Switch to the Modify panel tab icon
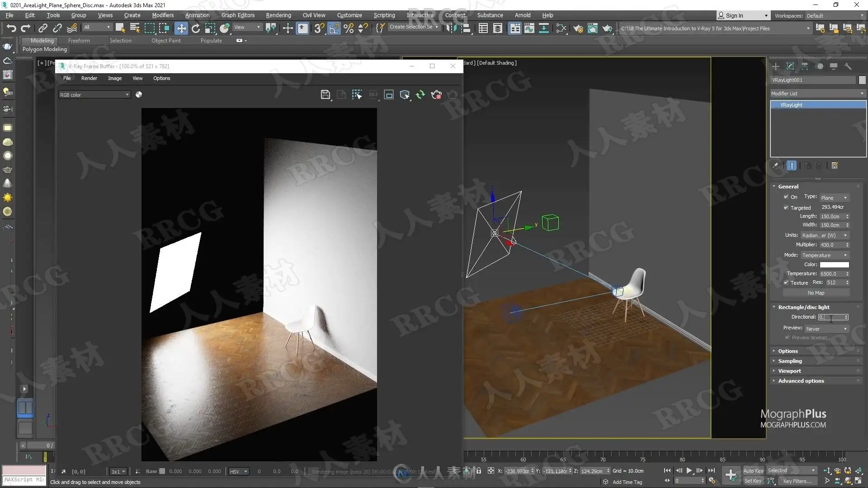868x488 pixels. click(x=790, y=66)
